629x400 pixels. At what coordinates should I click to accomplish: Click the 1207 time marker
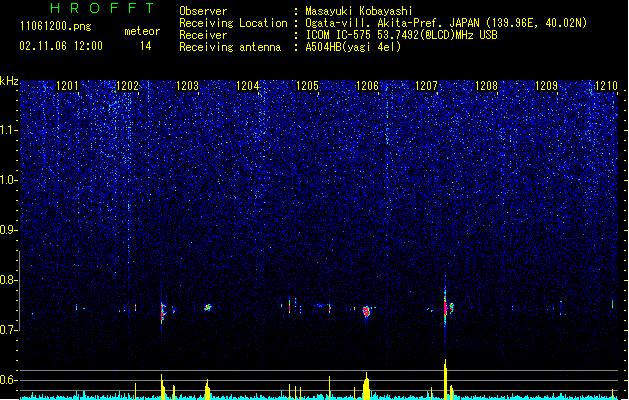[x=426, y=86]
